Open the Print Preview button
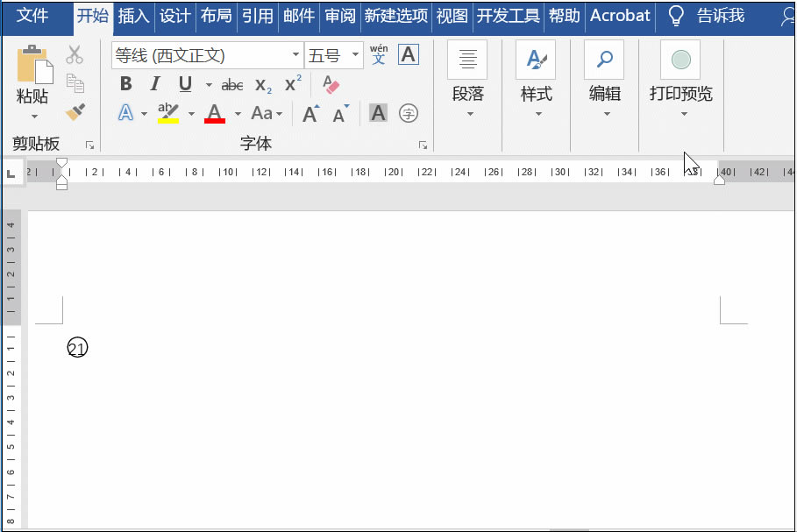Viewport: 797px width, 532px height. [681, 80]
